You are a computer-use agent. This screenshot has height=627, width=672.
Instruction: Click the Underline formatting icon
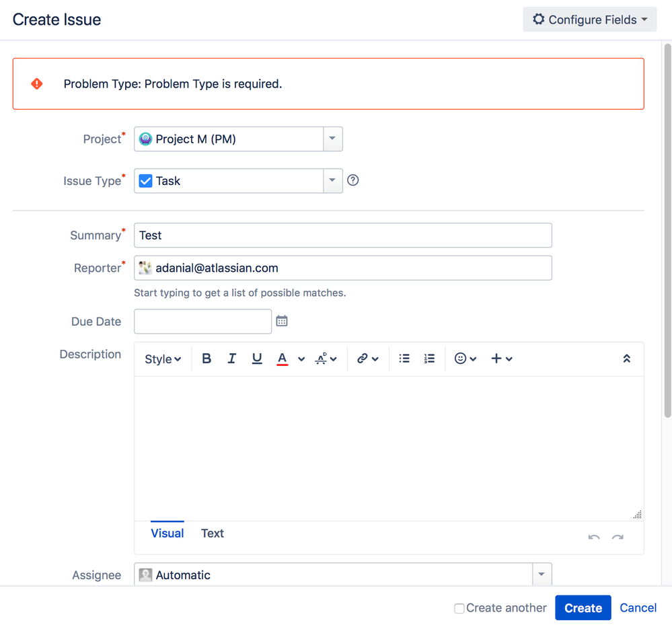tap(257, 359)
